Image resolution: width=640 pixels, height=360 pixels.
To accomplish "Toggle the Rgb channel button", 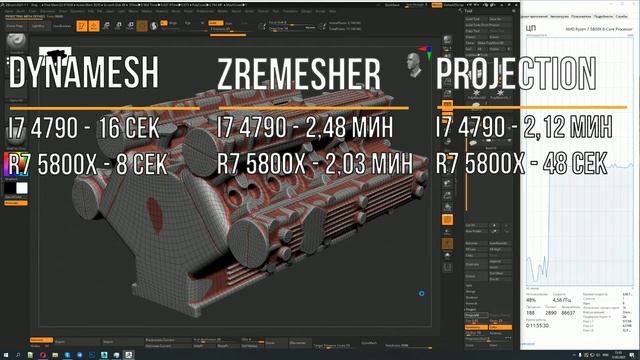I will click(x=188, y=23).
